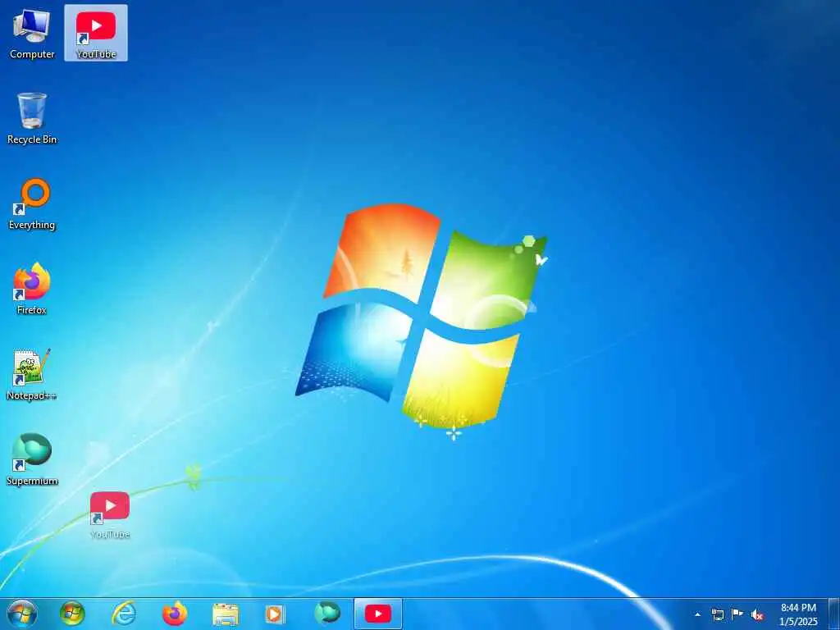Image resolution: width=840 pixels, height=630 pixels.
Task: Open Windows Explorer from the taskbar
Action: click(x=226, y=614)
